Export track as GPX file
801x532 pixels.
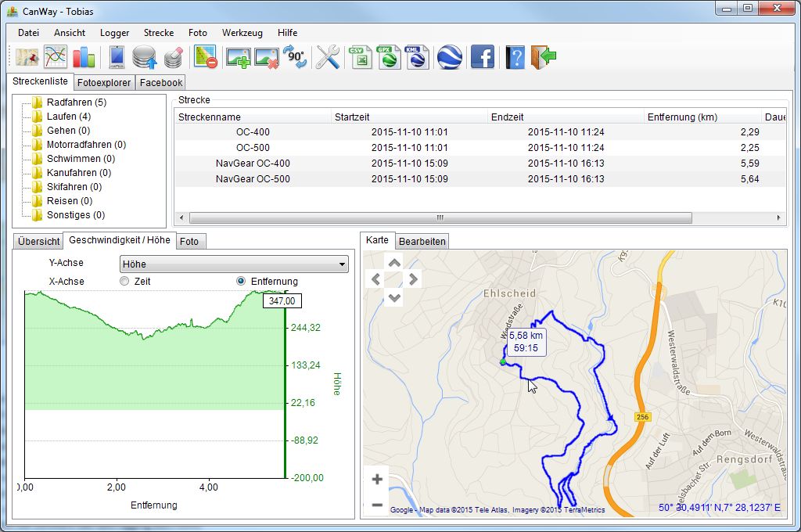(388, 57)
